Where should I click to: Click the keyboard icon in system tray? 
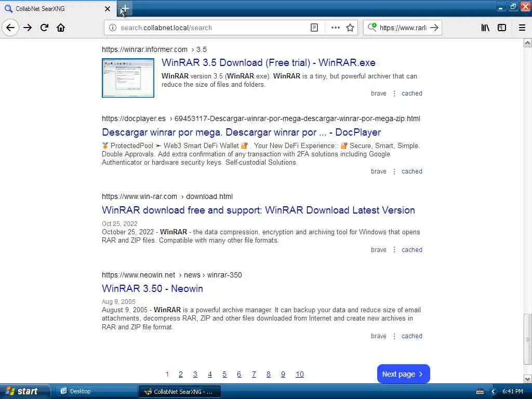click(480, 392)
